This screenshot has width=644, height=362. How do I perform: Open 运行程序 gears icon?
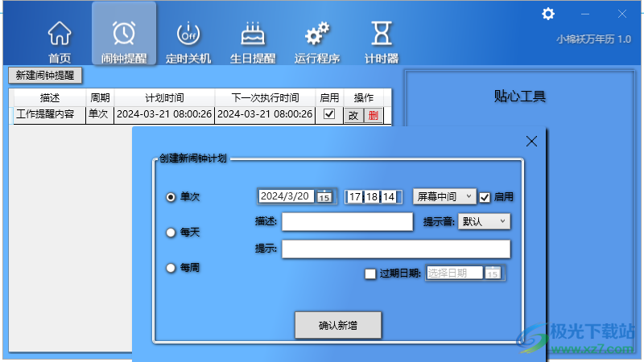pyautogui.click(x=317, y=35)
